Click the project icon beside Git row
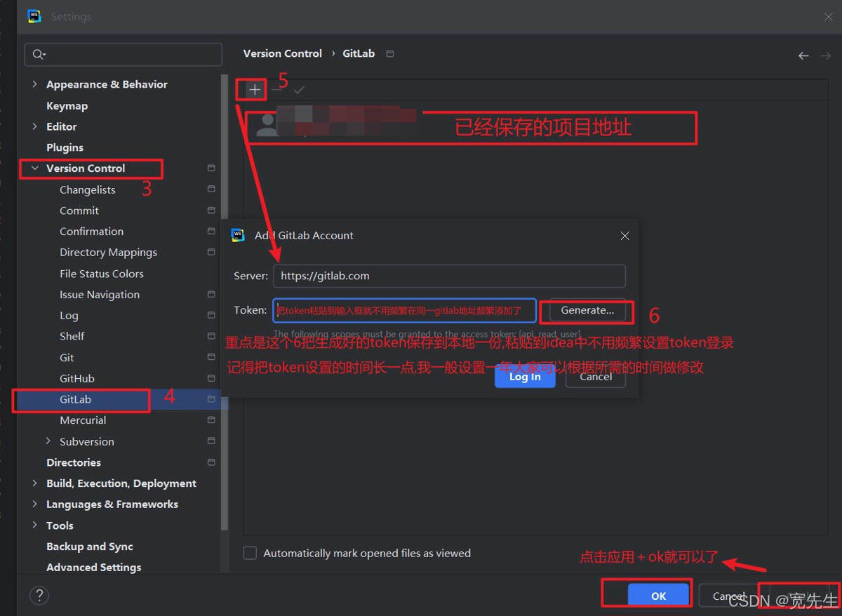 pos(211,357)
